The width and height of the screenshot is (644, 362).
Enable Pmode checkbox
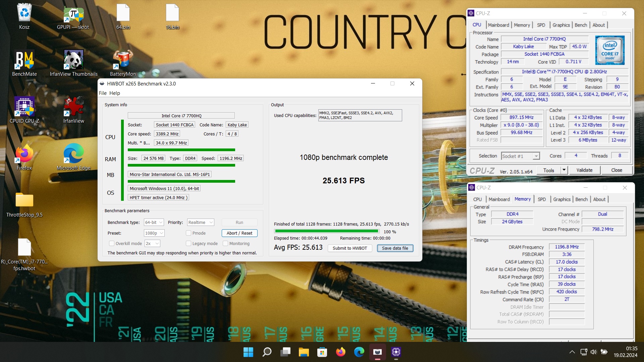tap(189, 233)
